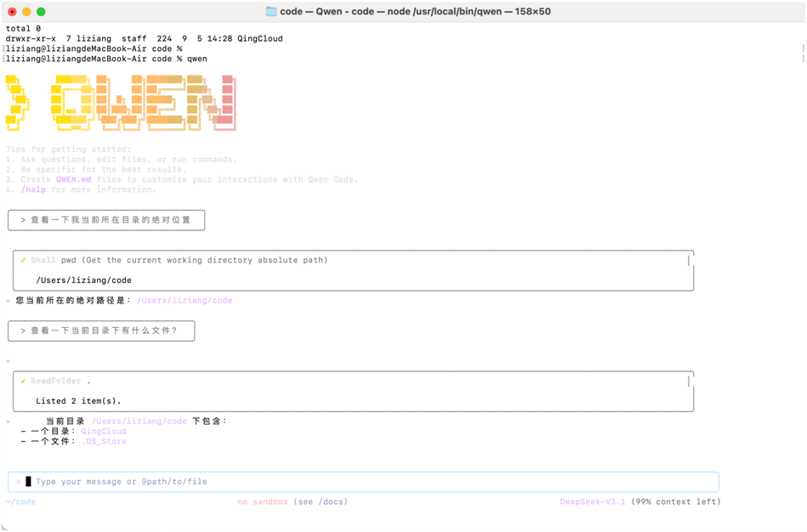Screen dimensions: 807x532
Task: Click the '99% context left' indicator
Action: click(676, 501)
